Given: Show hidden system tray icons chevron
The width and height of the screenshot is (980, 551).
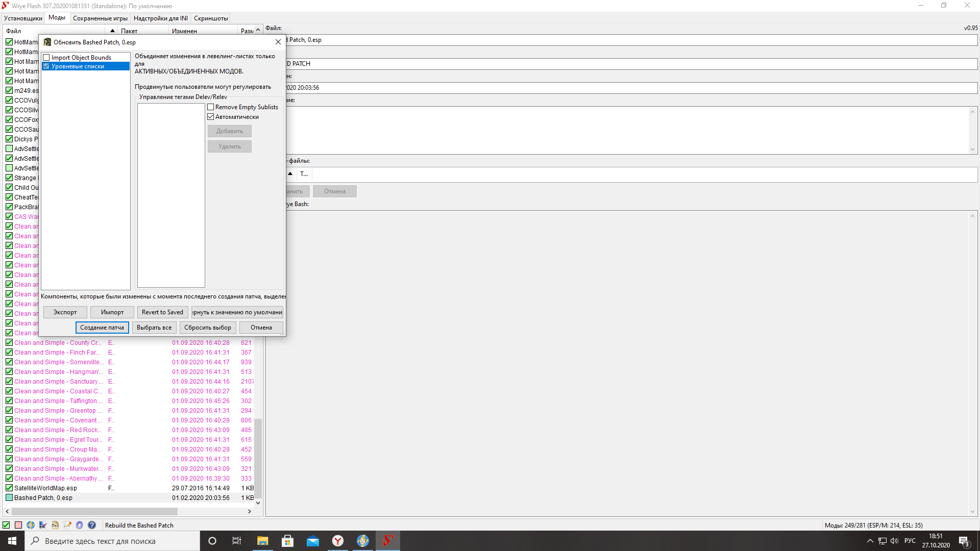Looking at the screenshot, I should click(870, 541).
